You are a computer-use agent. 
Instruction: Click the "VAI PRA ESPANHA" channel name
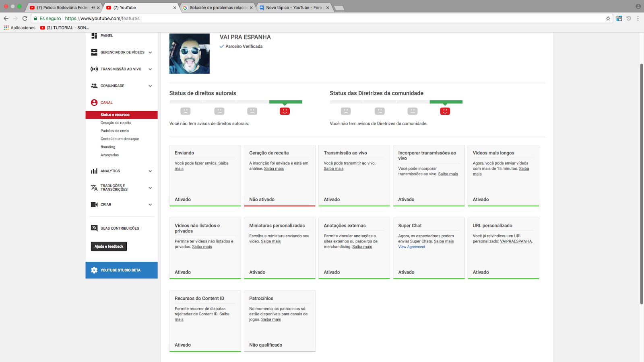[x=245, y=37]
